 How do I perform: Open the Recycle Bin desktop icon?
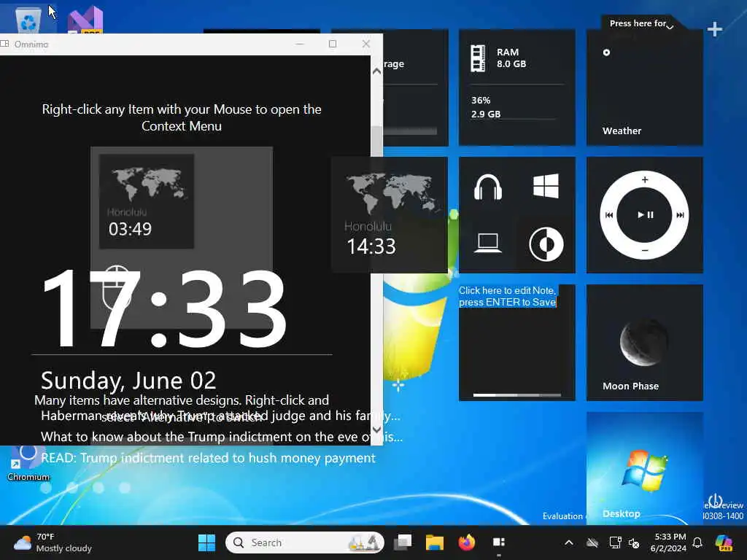[x=28, y=19]
